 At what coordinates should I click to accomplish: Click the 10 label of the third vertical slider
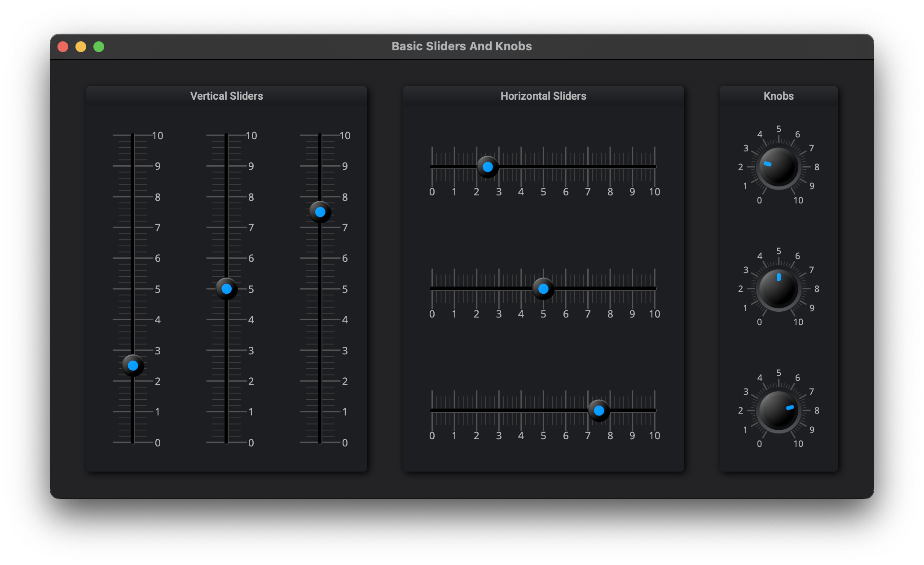345,136
